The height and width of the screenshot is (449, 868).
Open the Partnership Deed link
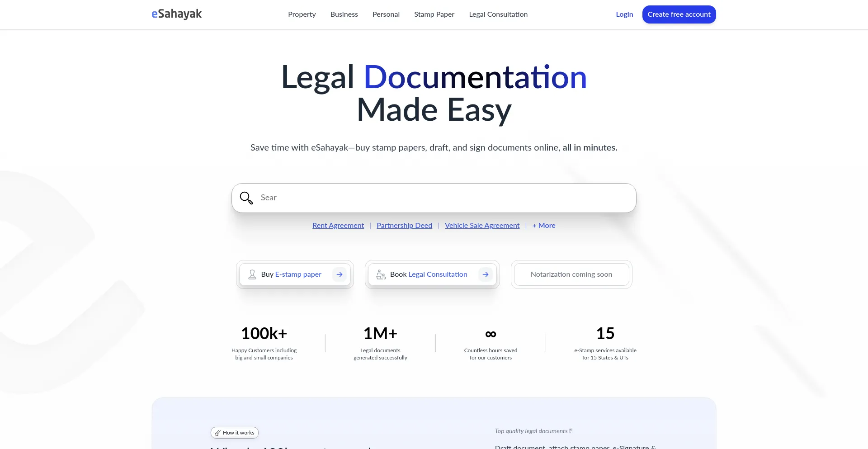tap(404, 226)
